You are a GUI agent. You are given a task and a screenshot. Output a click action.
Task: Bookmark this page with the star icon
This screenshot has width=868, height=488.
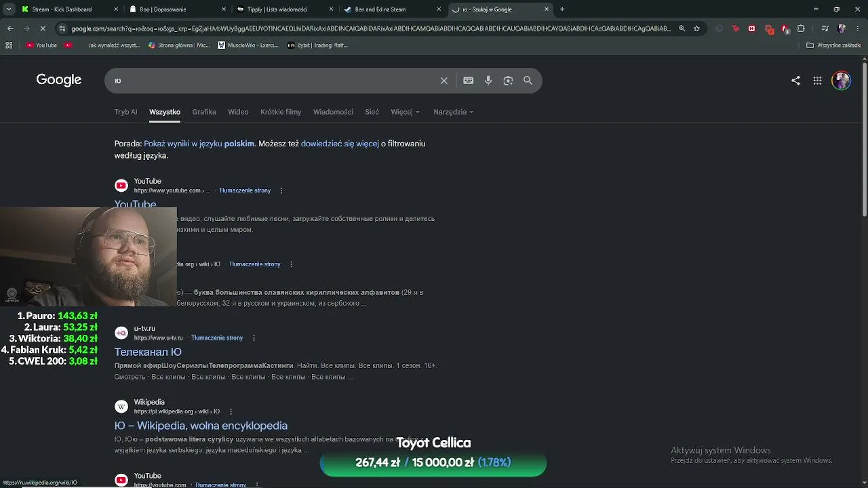click(x=696, y=28)
